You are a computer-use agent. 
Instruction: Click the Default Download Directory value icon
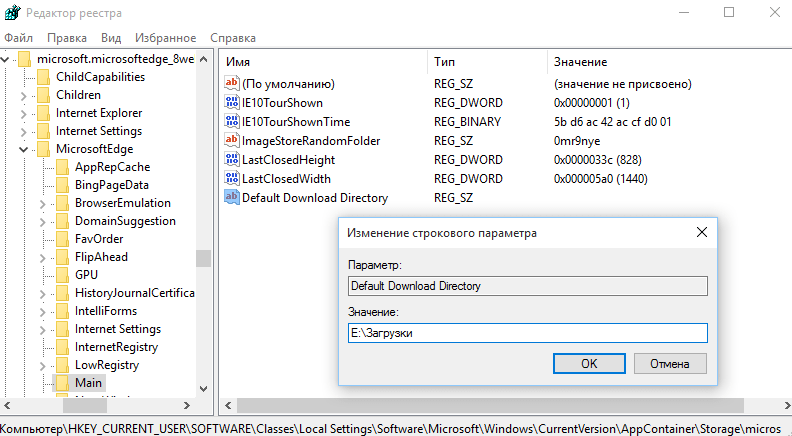pyautogui.click(x=232, y=198)
